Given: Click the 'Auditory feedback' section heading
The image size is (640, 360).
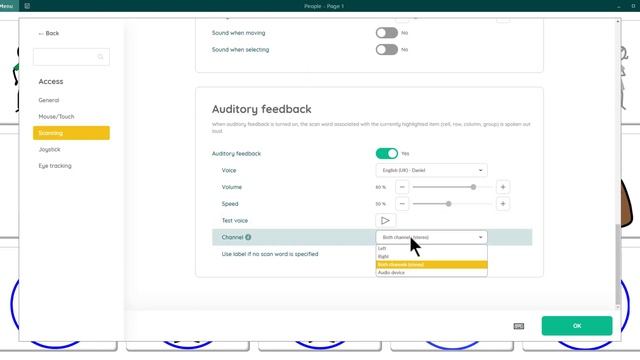Looking at the screenshot, I should [262, 109].
